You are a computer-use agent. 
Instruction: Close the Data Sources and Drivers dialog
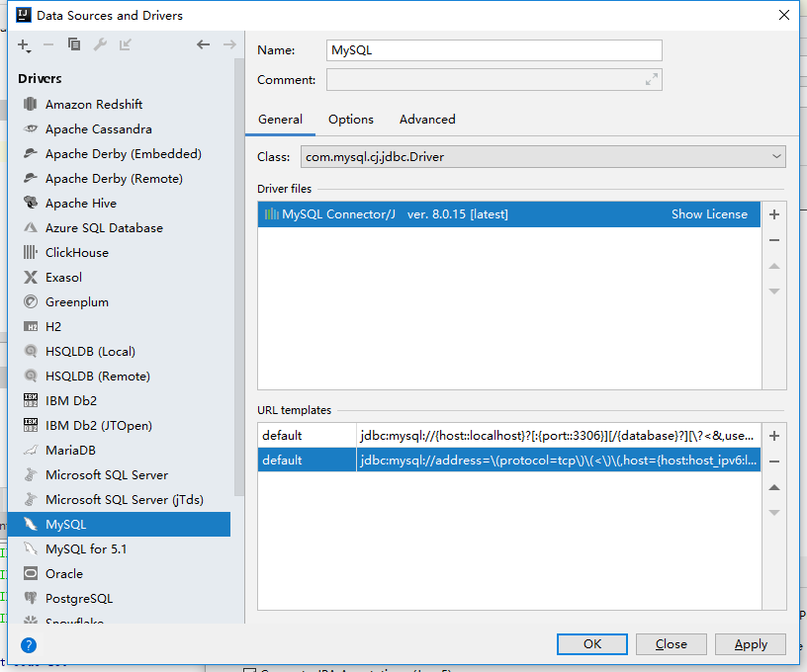pyautogui.click(x=784, y=15)
